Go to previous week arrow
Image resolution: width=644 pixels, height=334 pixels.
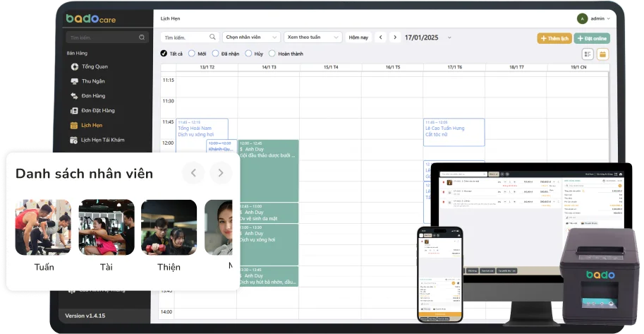pyautogui.click(x=381, y=37)
